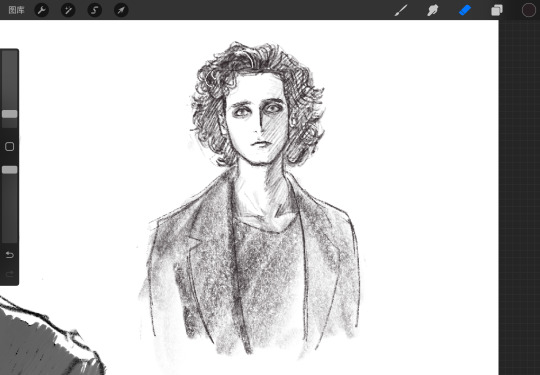This screenshot has height=375, width=540.
Task: Activate the Transform arrow tool
Action: coord(121,10)
